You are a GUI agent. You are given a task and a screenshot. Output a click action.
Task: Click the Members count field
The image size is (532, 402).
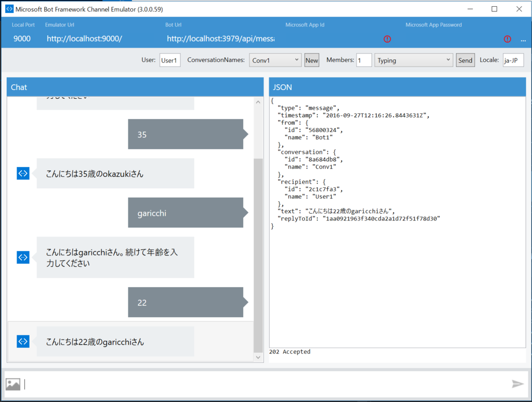(364, 60)
